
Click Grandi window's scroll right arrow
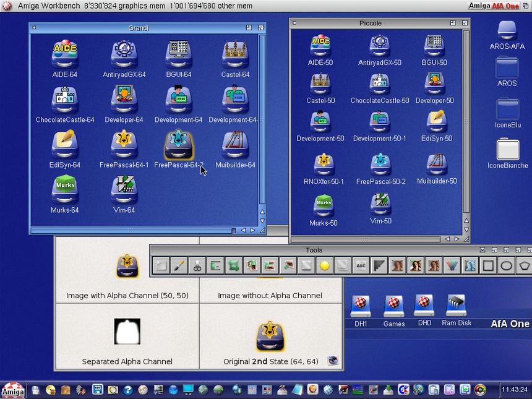pyautogui.click(x=252, y=230)
